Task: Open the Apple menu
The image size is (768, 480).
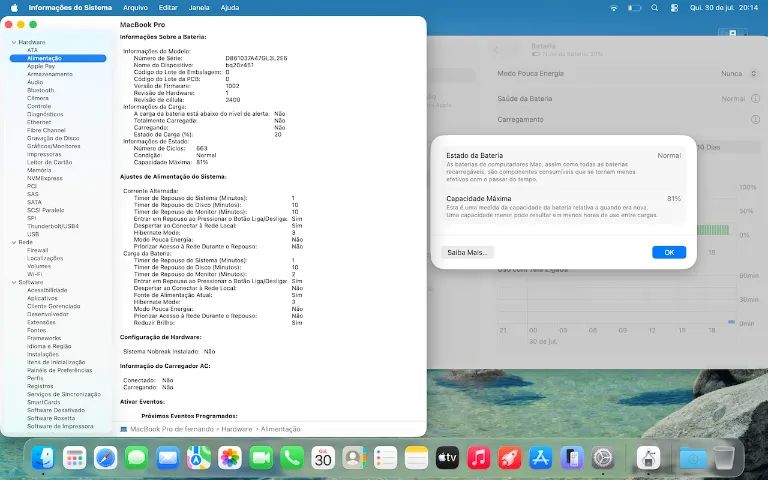Action: (14, 8)
